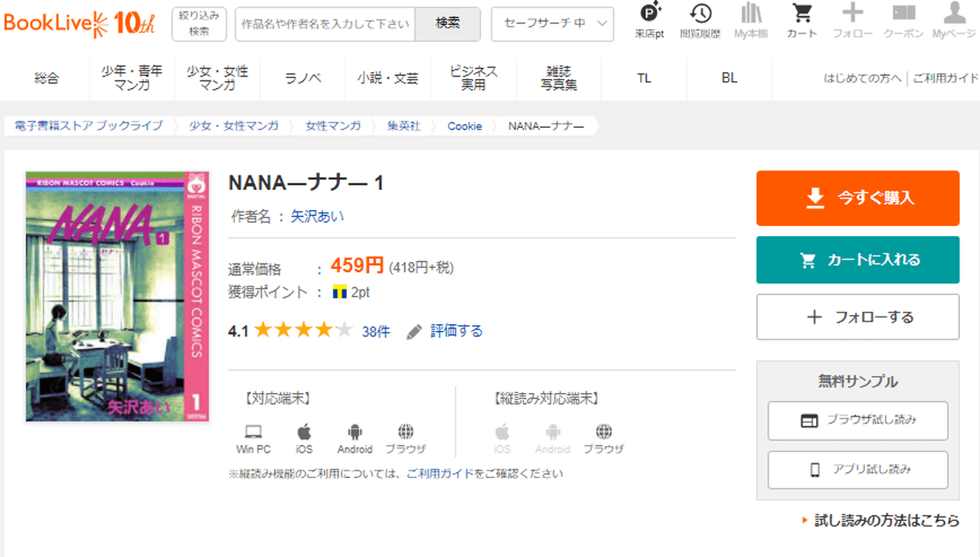Toggle follow with フォローする button

click(857, 317)
